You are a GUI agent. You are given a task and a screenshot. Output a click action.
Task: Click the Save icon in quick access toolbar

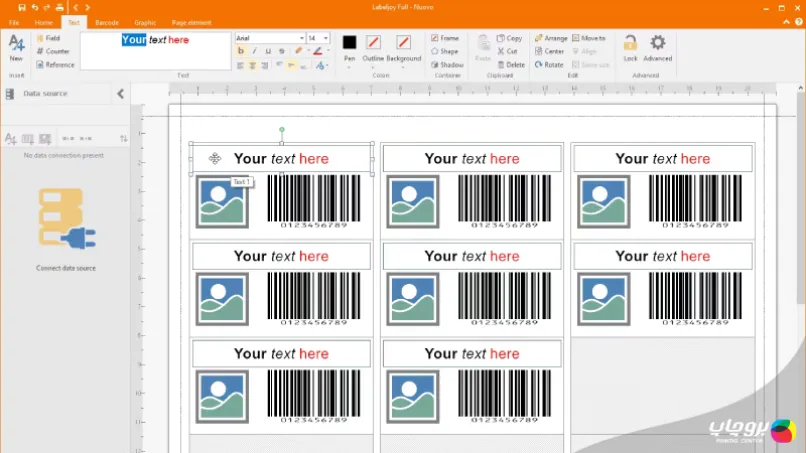[x=22, y=8]
